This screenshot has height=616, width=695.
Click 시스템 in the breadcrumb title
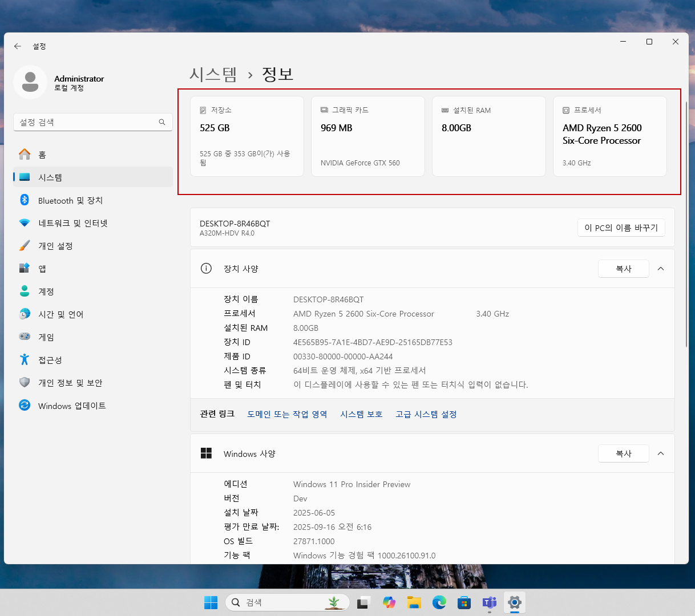pyautogui.click(x=213, y=74)
